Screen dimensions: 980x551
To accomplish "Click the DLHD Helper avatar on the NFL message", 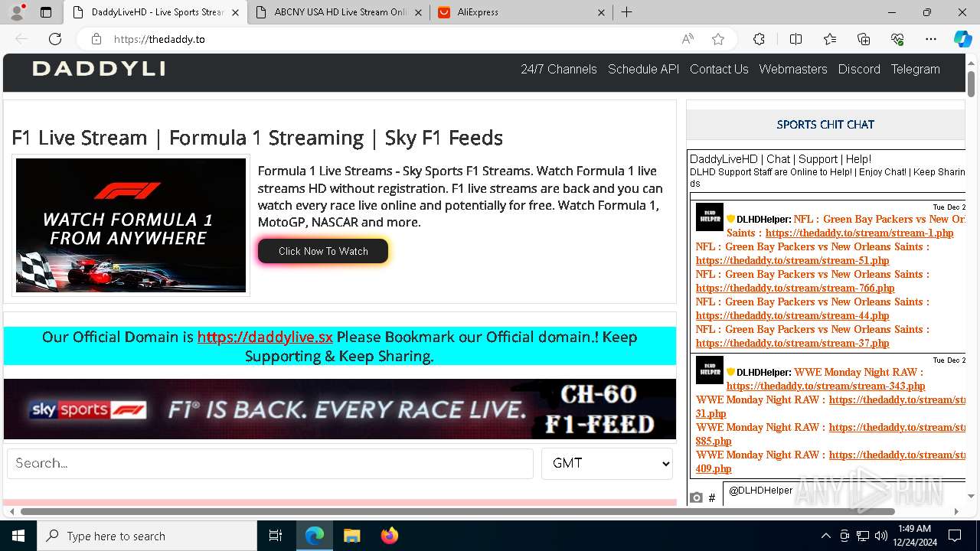I will point(710,217).
